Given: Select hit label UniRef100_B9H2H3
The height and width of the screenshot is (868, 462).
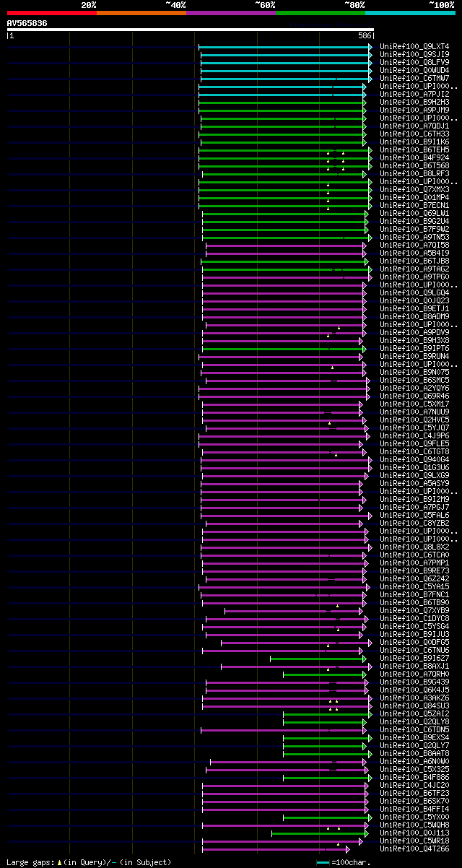Looking at the screenshot, I should coord(414,102).
